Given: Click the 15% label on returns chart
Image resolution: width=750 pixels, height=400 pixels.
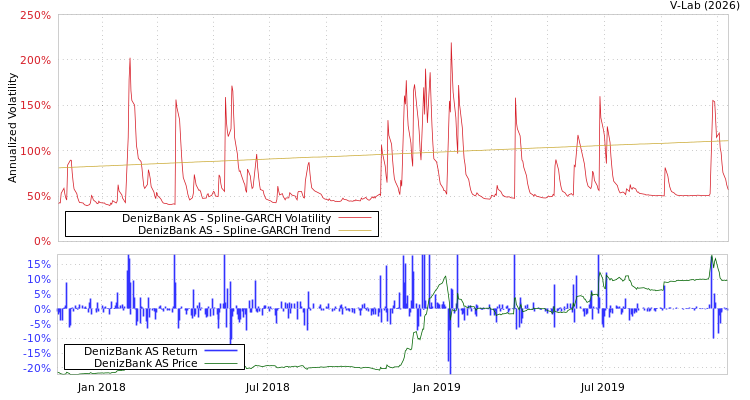Looking at the screenshot, I should point(39,265).
